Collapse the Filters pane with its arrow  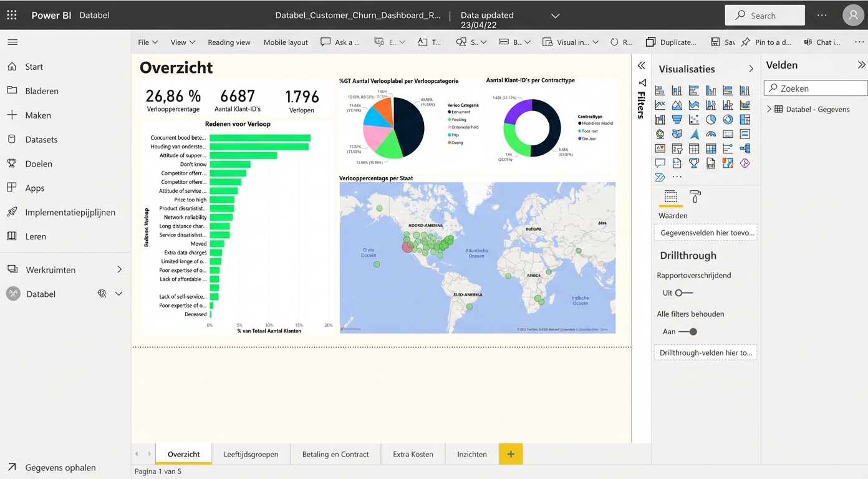[642, 65]
